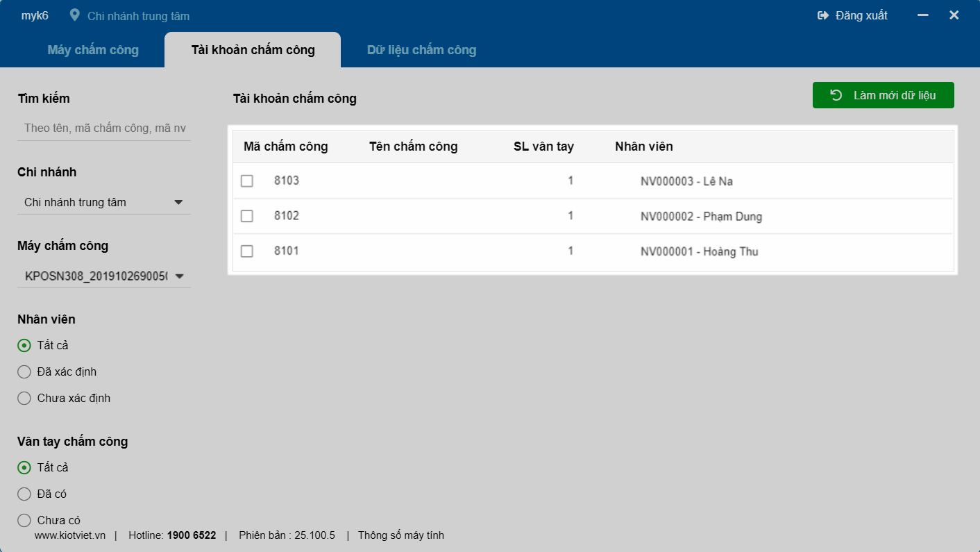
Task: Click the refresh icon on Làm mới dữ liệu
Action: point(836,95)
